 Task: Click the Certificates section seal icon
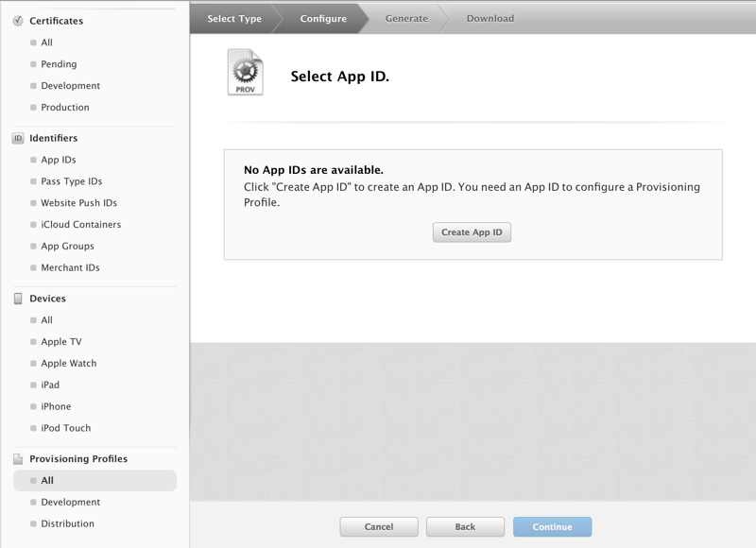pyautogui.click(x=18, y=21)
